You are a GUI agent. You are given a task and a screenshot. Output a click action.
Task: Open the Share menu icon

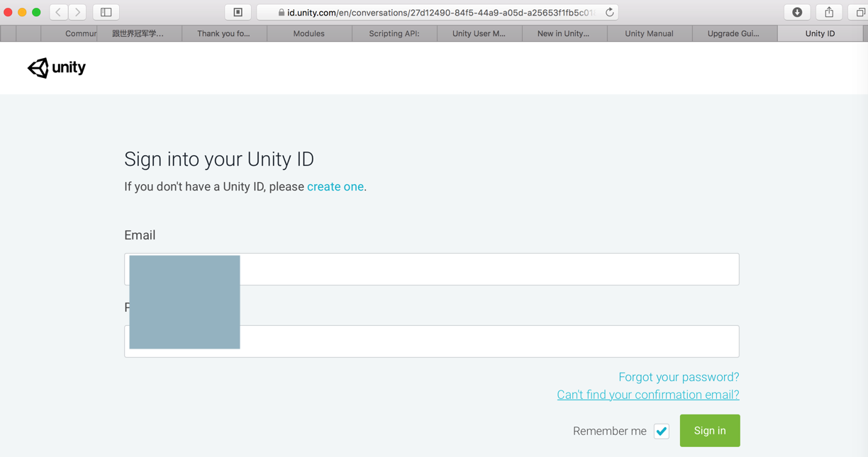coord(829,12)
